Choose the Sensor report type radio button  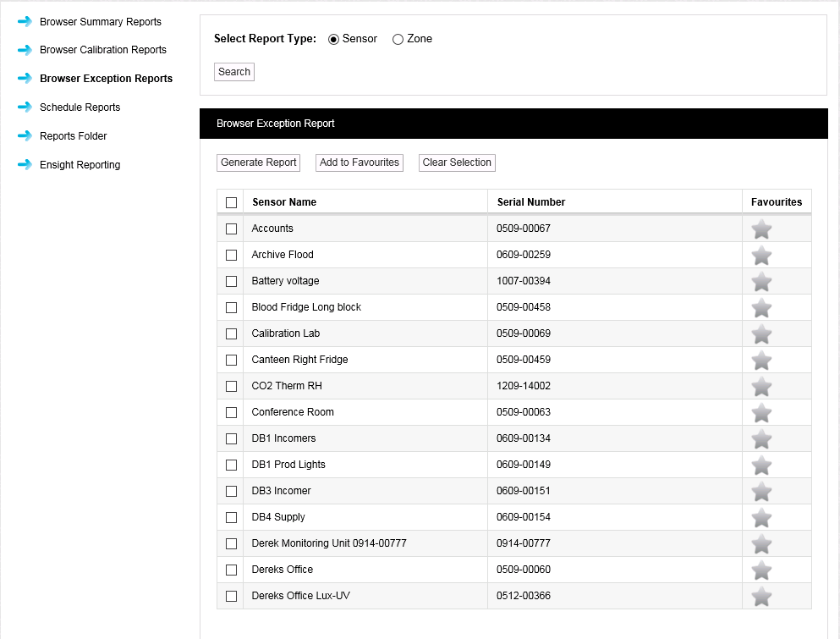pyautogui.click(x=333, y=39)
